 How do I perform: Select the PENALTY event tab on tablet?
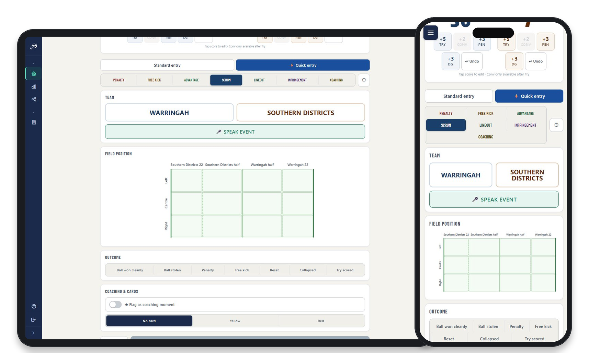pyautogui.click(x=119, y=80)
